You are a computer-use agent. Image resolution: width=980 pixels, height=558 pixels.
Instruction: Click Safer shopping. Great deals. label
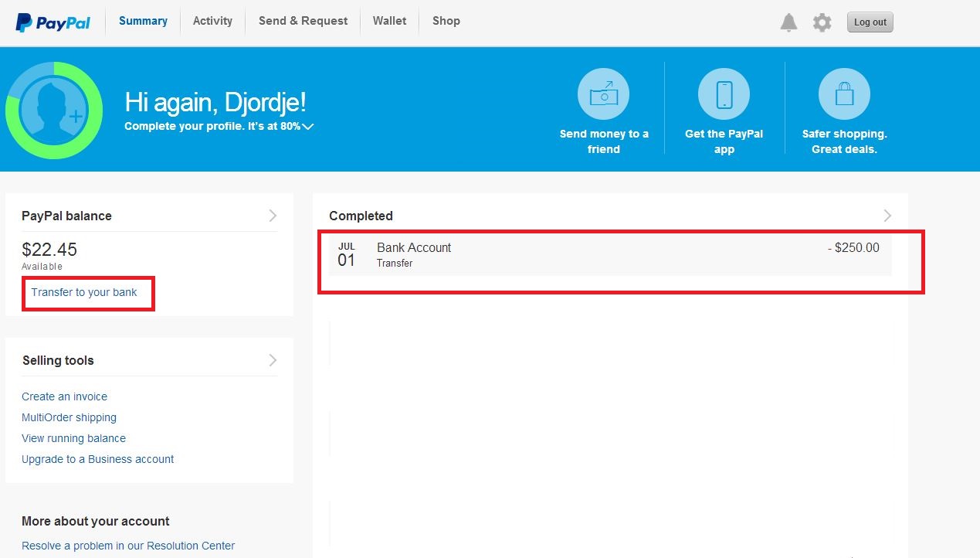[844, 141]
